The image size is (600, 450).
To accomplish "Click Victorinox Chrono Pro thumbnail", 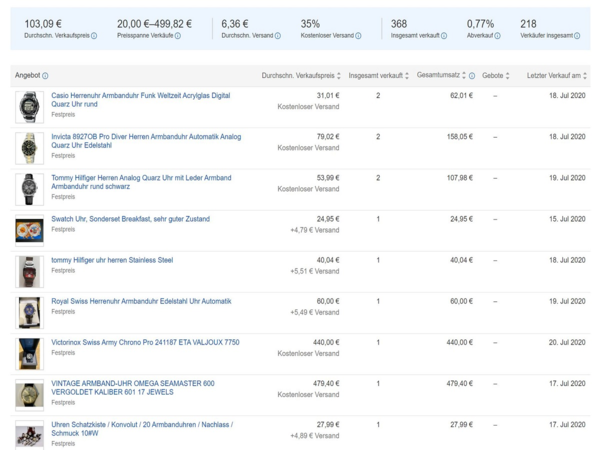I will point(29,354).
